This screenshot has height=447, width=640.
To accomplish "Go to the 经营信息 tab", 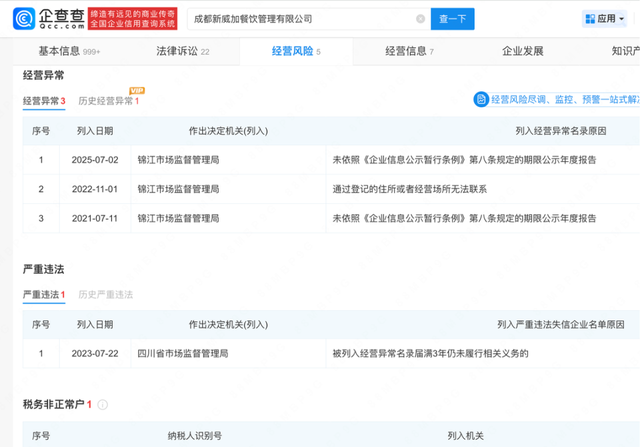I will [410, 51].
